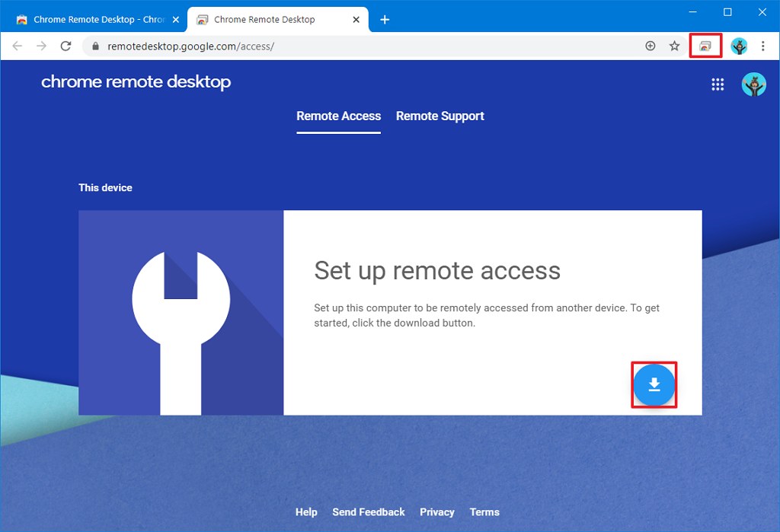780x532 pixels.
Task: Switch to the first browser tab
Action: pyautogui.click(x=94, y=20)
